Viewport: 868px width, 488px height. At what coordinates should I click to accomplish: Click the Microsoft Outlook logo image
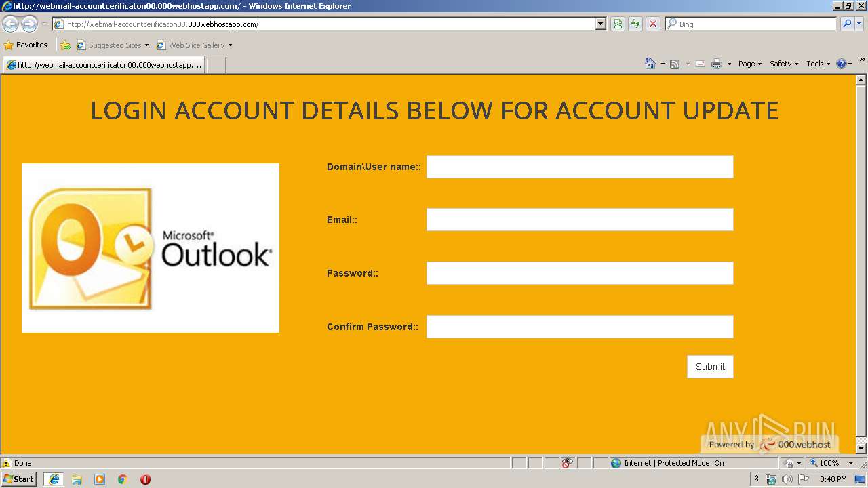pos(151,248)
